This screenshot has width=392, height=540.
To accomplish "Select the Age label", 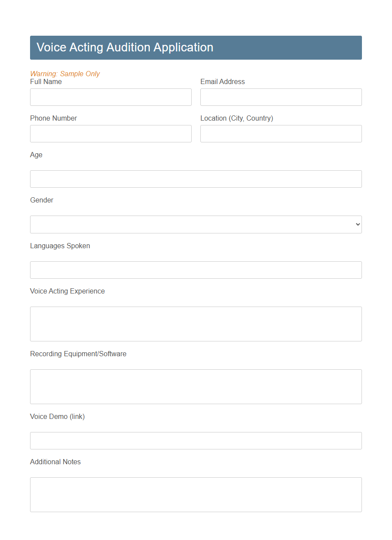I will (36, 155).
